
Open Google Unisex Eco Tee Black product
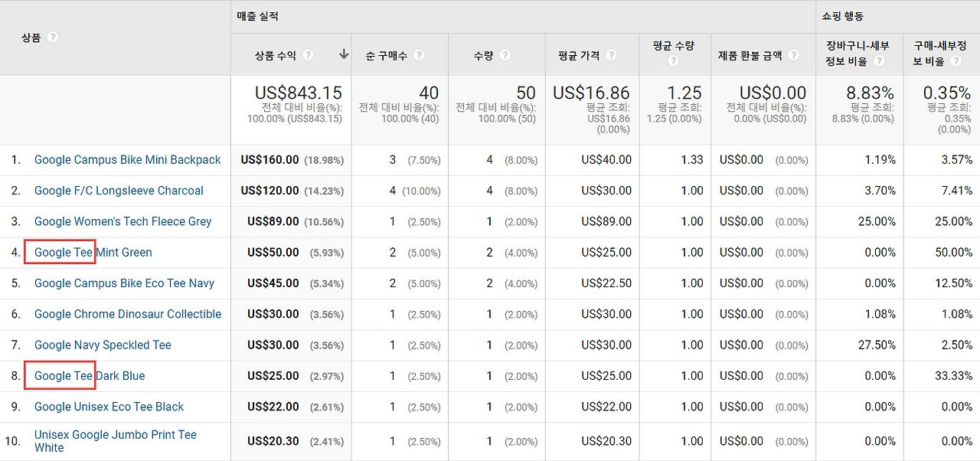(x=109, y=407)
